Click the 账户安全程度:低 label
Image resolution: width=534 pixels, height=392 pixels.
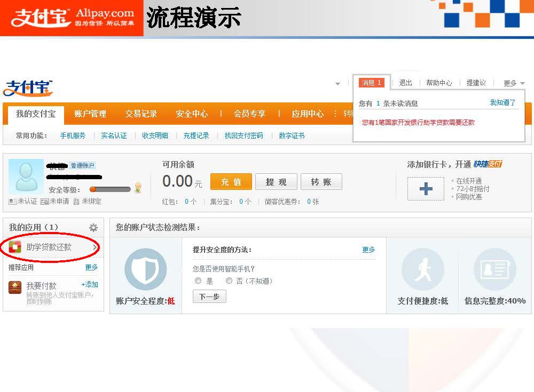point(145,301)
